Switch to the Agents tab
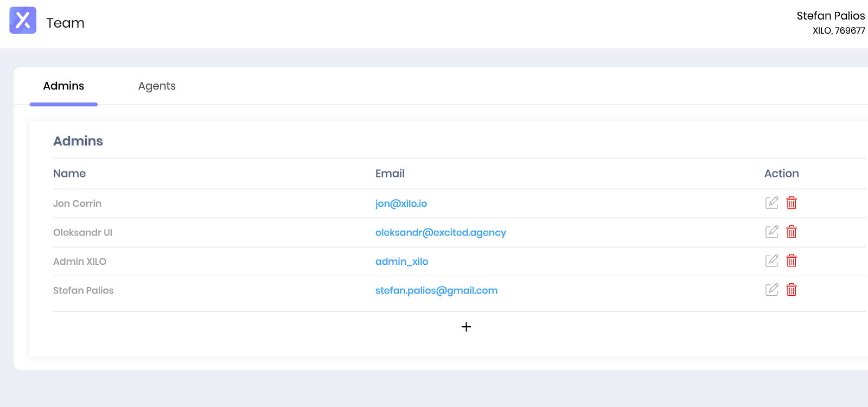868x407 pixels. 157,86
